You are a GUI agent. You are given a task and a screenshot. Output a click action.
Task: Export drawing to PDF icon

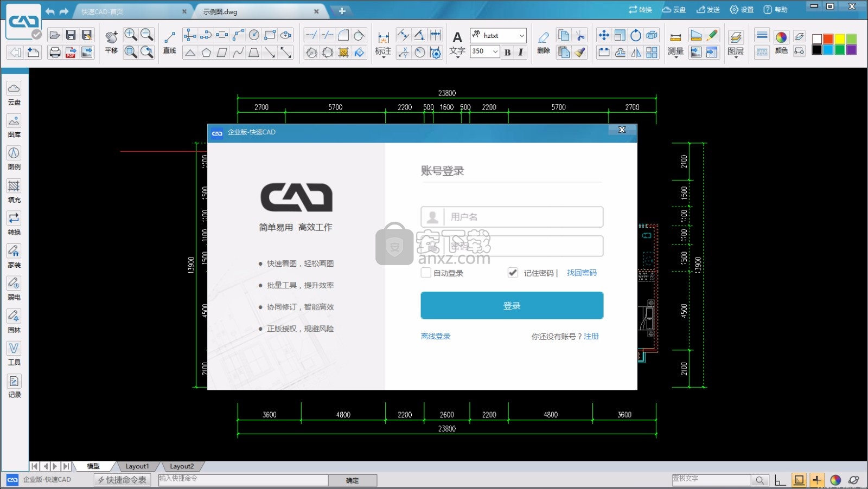pyautogui.click(x=71, y=52)
